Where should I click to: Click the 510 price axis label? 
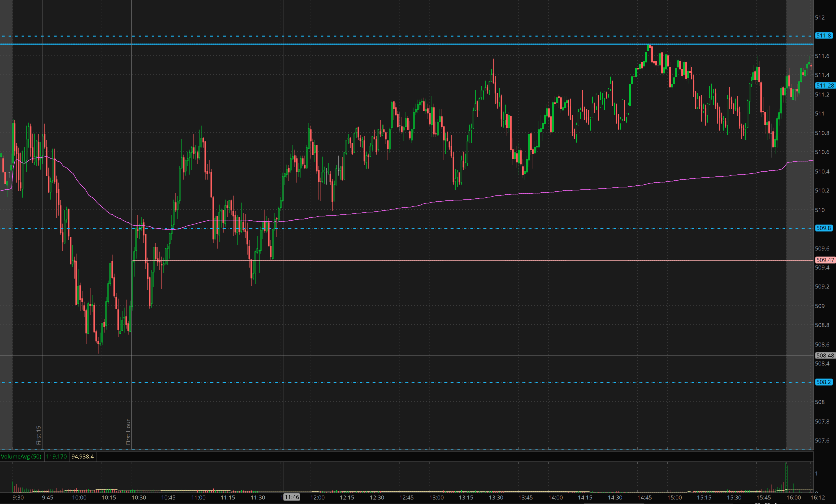tap(820, 210)
